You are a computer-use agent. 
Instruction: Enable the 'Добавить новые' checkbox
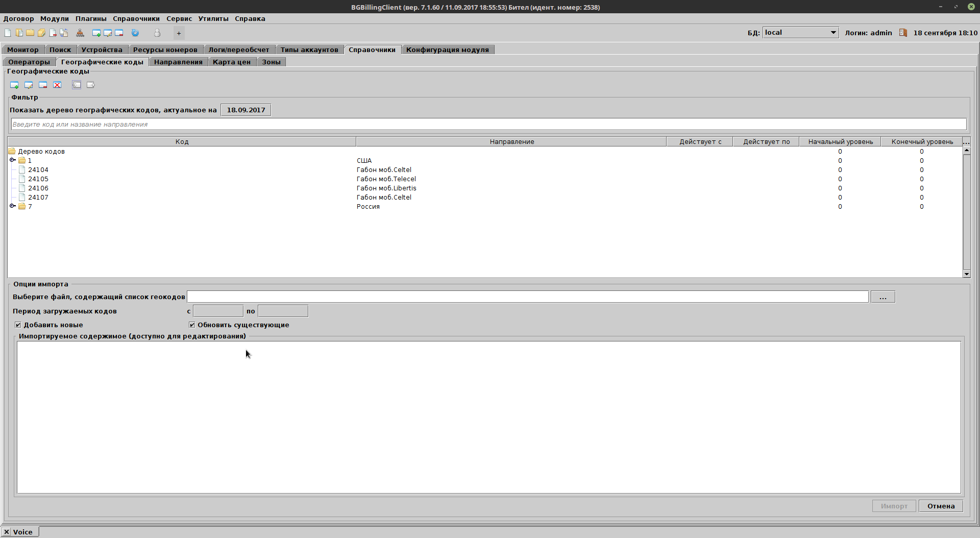point(18,325)
